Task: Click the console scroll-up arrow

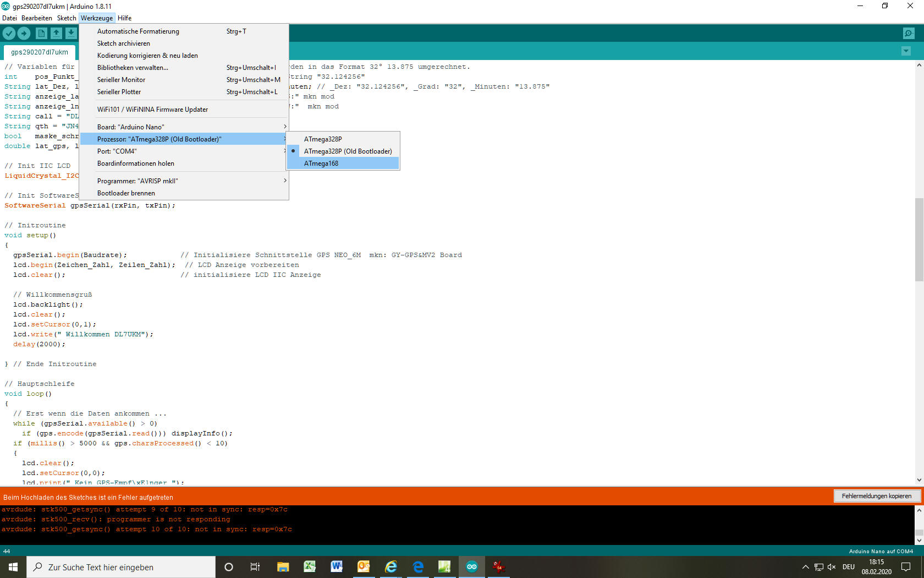Action: pyautogui.click(x=919, y=510)
